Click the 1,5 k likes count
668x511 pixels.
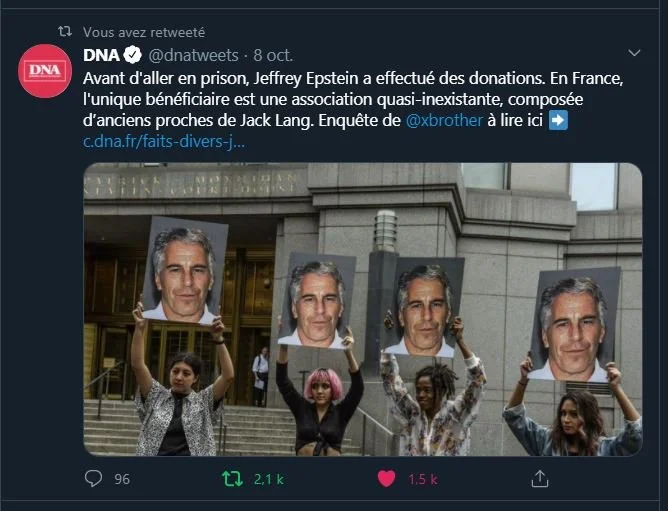[423, 479]
